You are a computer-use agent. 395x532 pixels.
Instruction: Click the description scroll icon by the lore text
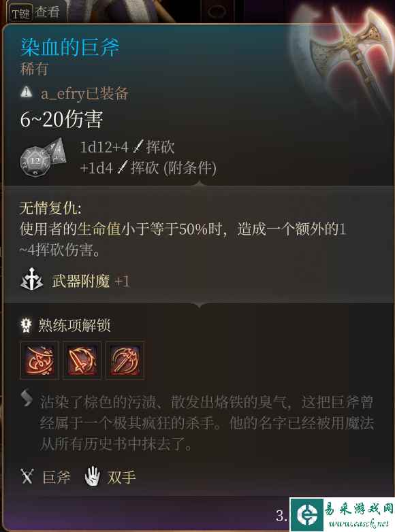click(x=27, y=398)
